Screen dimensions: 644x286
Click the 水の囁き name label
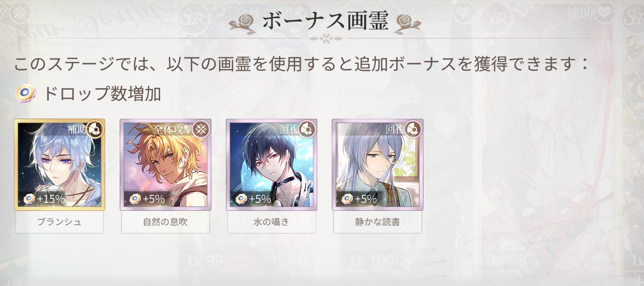[271, 222]
